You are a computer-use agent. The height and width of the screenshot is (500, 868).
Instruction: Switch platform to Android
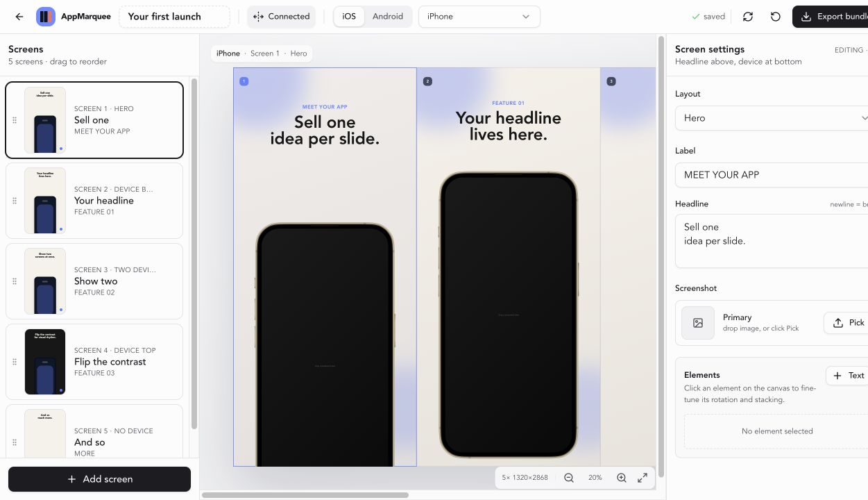[x=388, y=17]
